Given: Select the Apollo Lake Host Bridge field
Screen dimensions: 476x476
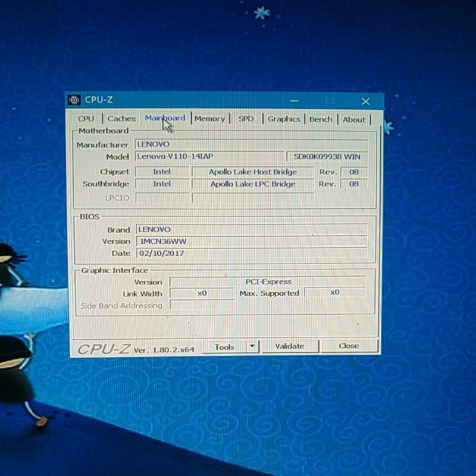Looking at the screenshot, I should [x=253, y=172].
